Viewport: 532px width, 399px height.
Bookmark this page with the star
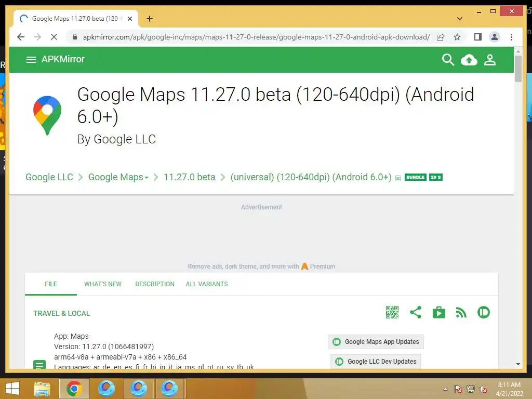tap(457, 37)
